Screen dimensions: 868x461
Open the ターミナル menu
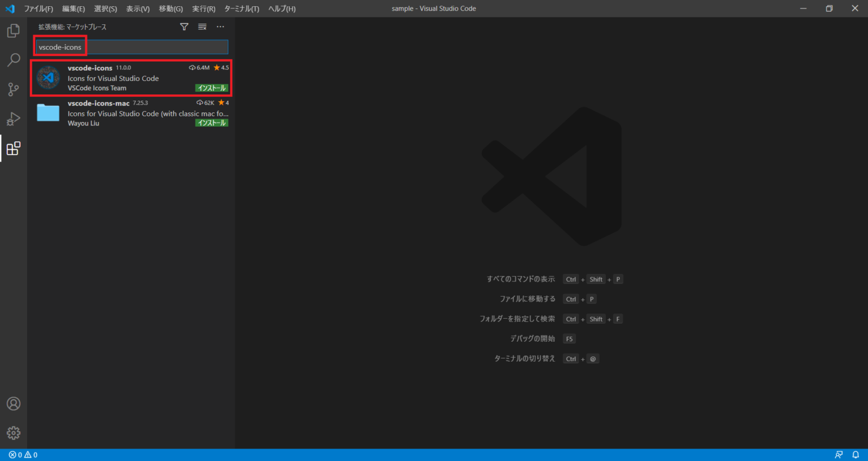pyautogui.click(x=241, y=8)
